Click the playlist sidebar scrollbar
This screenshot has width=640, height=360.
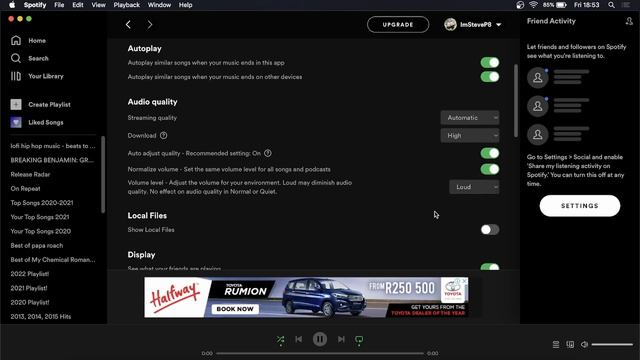pos(103,174)
